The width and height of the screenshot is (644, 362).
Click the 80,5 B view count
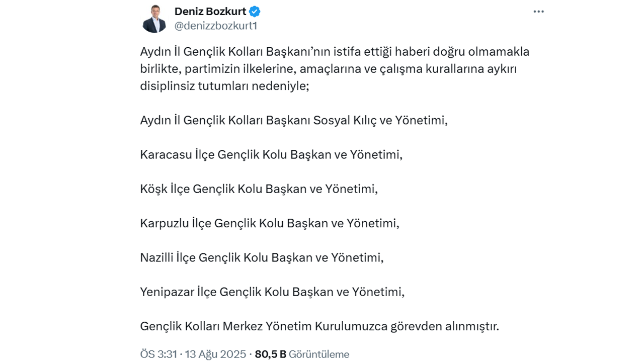point(270,354)
